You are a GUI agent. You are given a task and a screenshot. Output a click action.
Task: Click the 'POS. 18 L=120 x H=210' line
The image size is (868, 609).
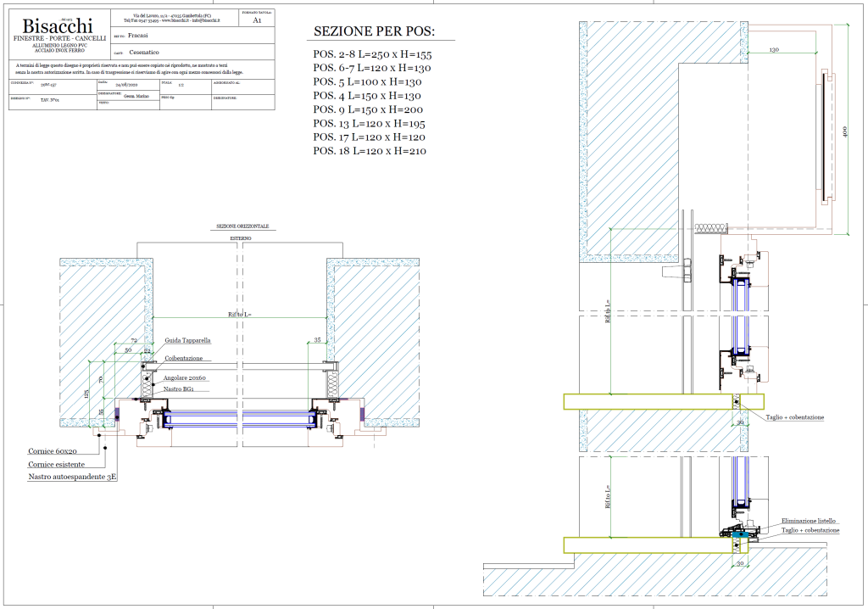pyautogui.click(x=370, y=151)
